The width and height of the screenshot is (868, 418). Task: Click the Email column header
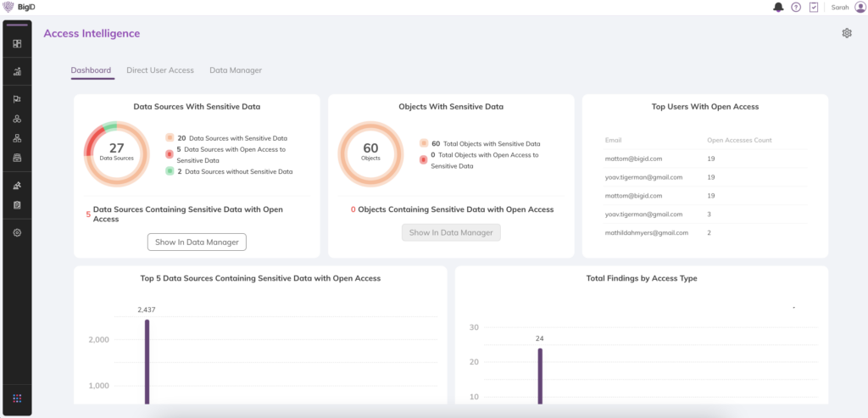point(614,140)
